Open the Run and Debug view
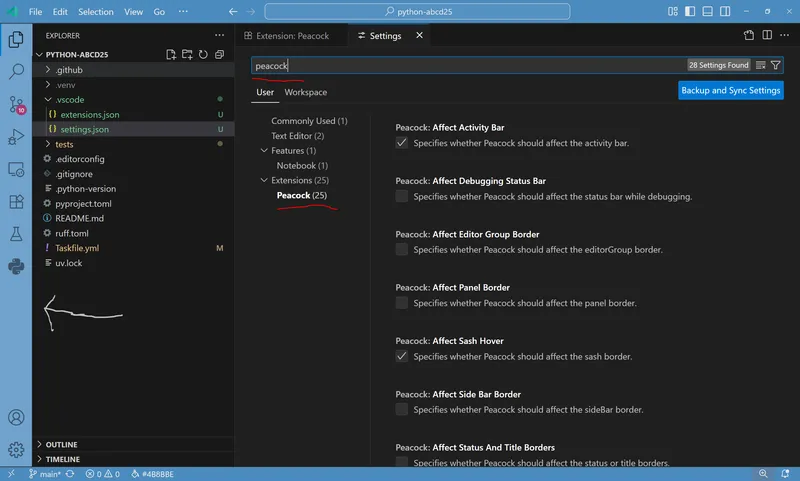 16,137
